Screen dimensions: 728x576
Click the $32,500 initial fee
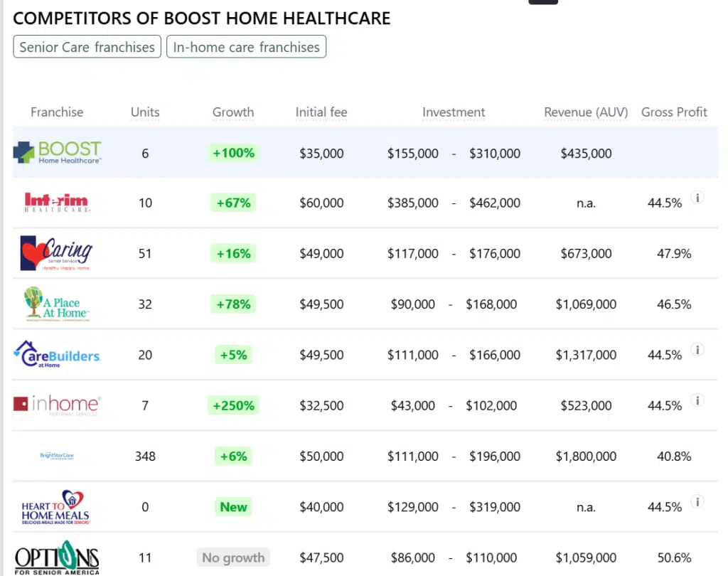(321, 405)
